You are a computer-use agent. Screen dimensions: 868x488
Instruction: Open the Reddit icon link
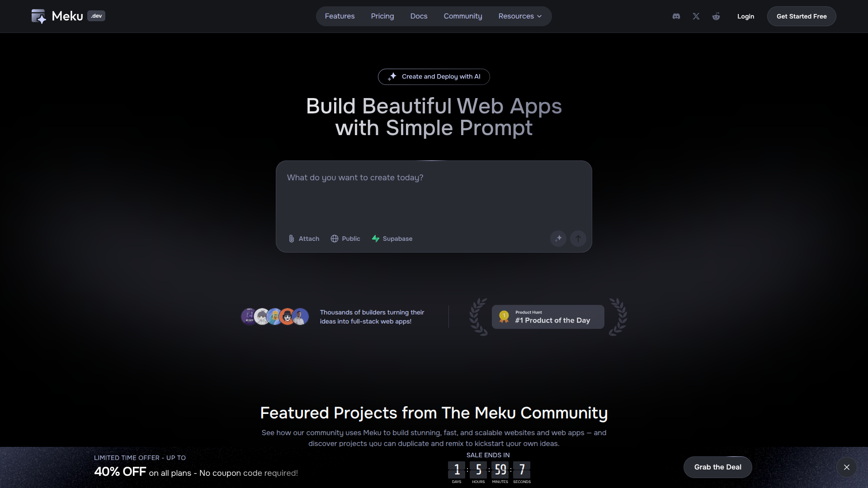coord(716,16)
